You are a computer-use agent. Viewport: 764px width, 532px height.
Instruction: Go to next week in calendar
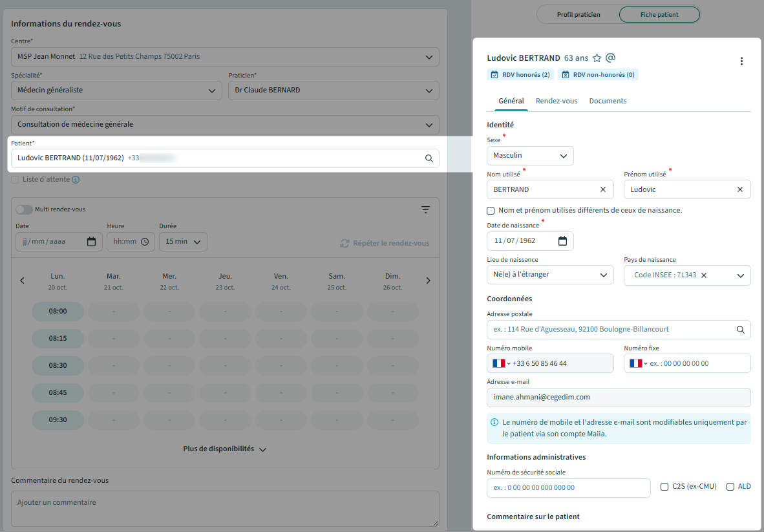(428, 281)
